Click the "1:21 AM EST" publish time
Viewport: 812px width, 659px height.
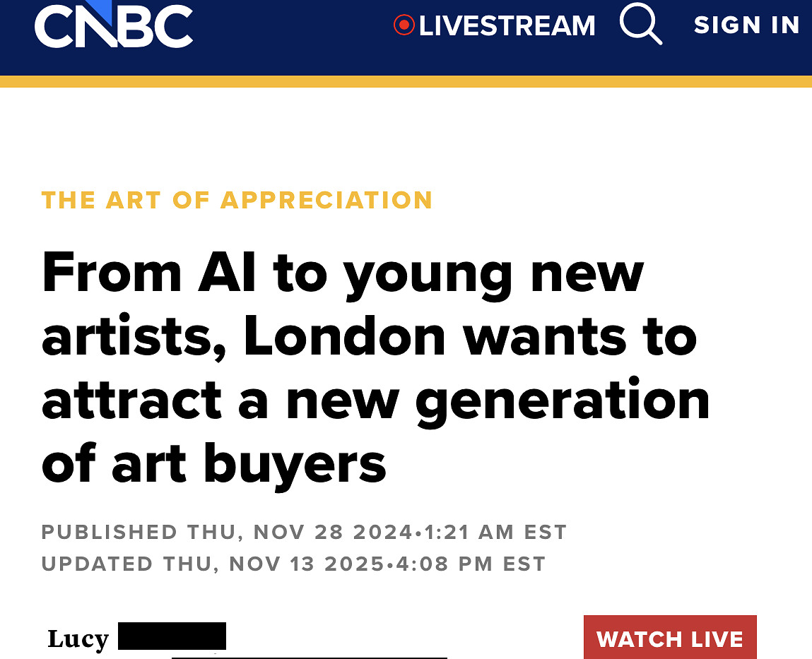click(495, 532)
